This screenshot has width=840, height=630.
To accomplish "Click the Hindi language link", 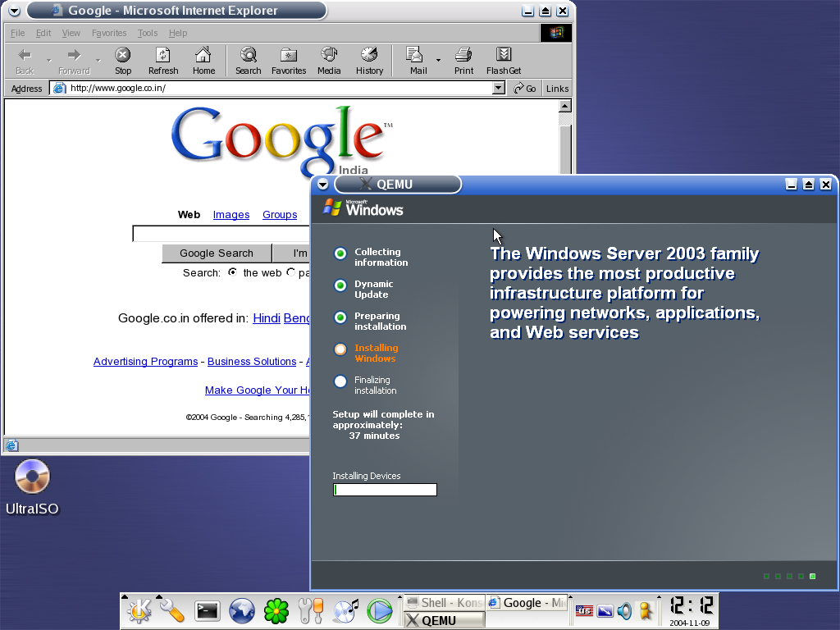I will 267,318.
